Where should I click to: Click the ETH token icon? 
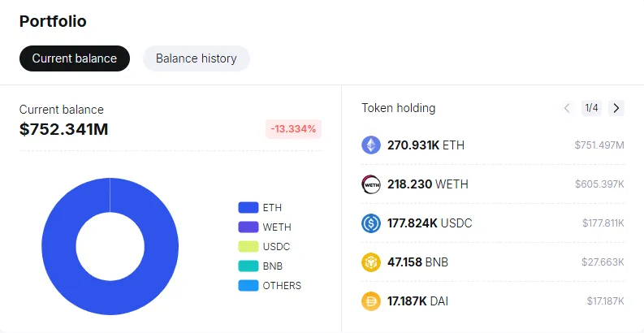tap(371, 145)
